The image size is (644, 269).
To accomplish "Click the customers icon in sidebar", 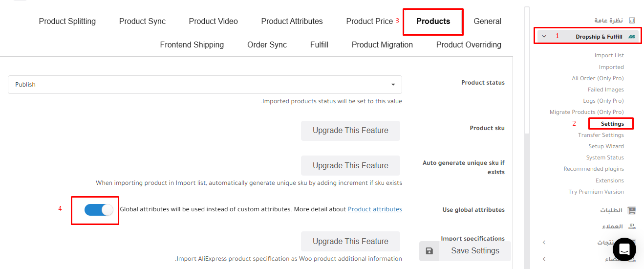I will pyautogui.click(x=632, y=226).
